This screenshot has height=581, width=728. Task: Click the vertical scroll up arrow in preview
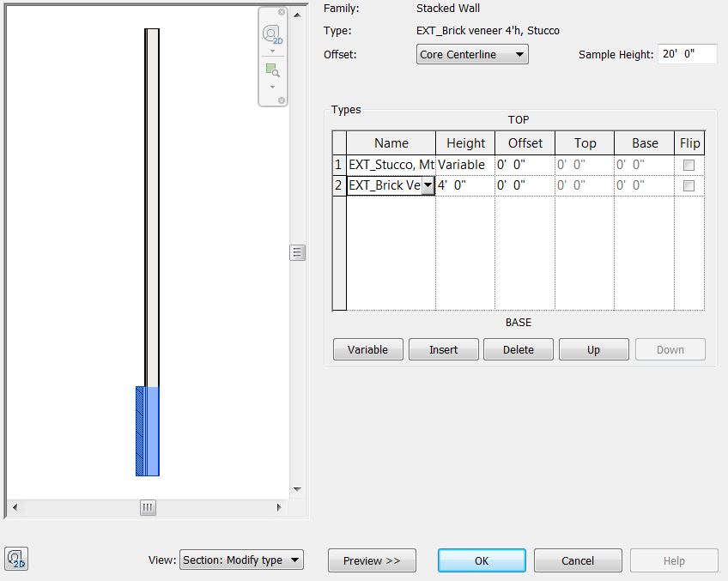297,15
